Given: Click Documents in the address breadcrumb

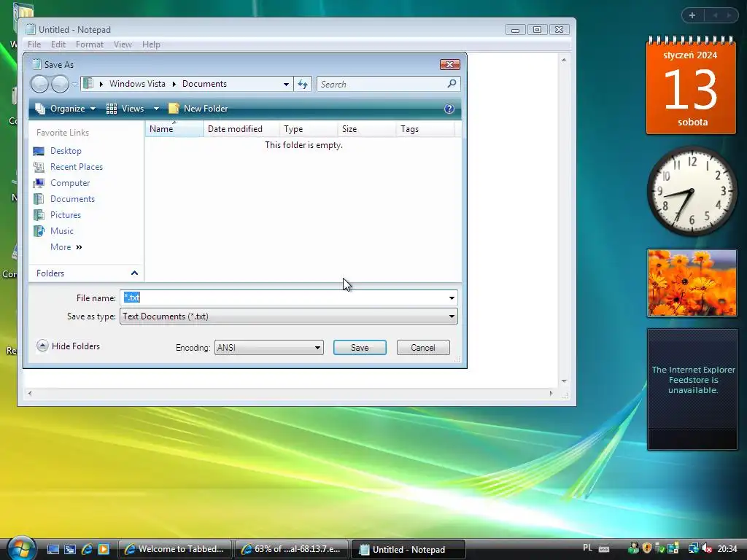Looking at the screenshot, I should (204, 84).
